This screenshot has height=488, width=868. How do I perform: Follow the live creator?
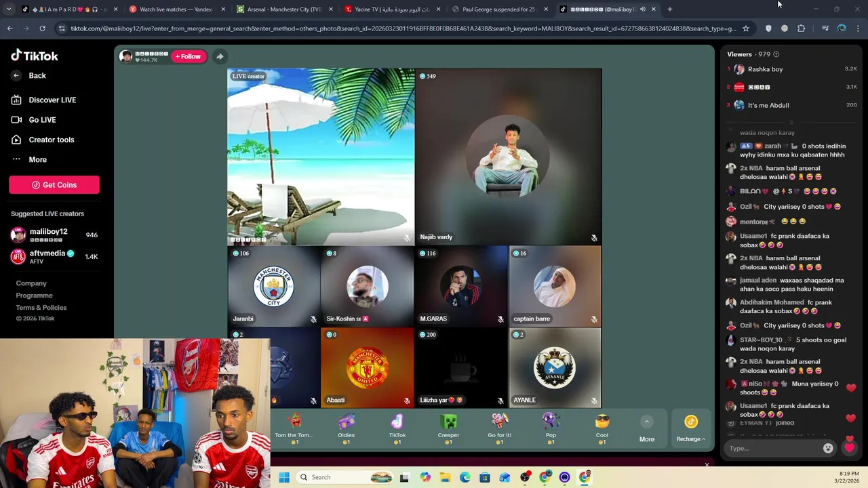[189, 56]
